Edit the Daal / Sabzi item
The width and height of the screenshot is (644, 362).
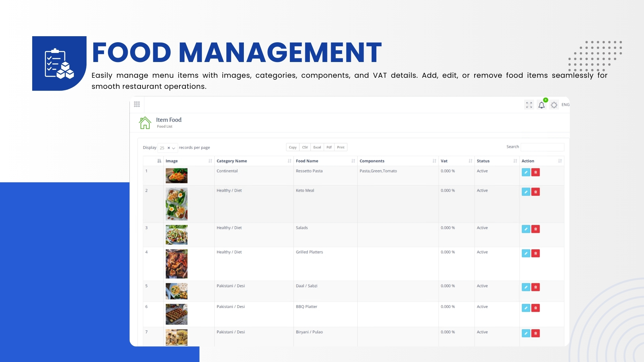(x=526, y=287)
